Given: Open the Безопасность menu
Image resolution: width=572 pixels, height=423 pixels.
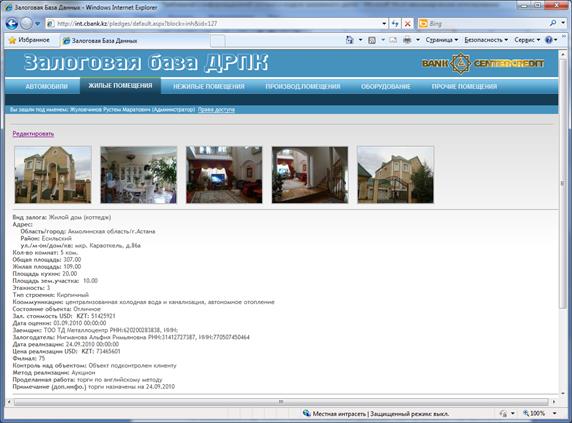Looking at the screenshot, I should point(486,40).
